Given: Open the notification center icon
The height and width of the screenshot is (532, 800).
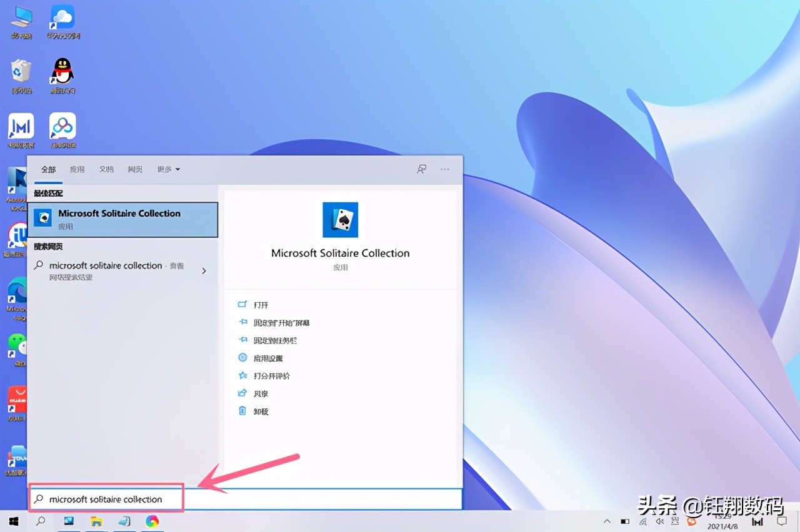Looking at the screenshot, I should pyautogui.click(x=781, y=521).
